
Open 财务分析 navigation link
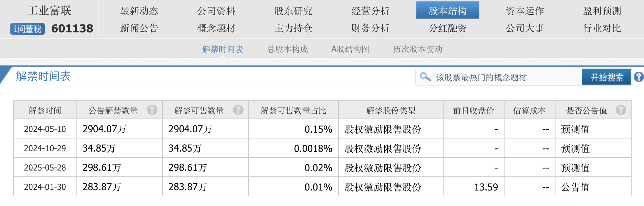point(370,28)
